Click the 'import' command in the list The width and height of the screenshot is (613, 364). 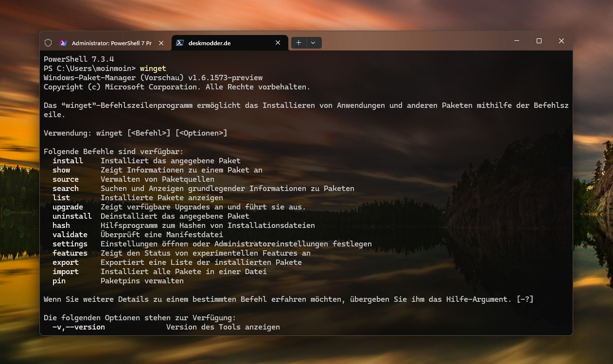pyautogui.click(x=66, y=272)
